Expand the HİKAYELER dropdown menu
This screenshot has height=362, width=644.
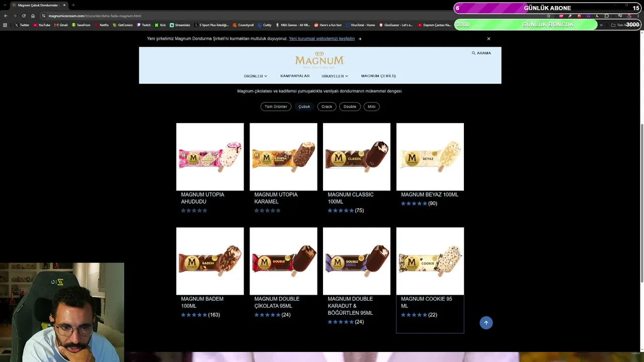(335, 76)
